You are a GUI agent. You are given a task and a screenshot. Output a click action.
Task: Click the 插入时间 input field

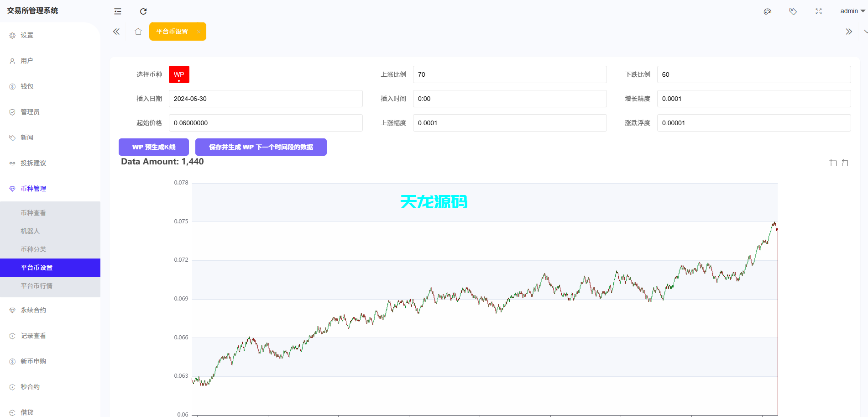click(x=510, y=99)
